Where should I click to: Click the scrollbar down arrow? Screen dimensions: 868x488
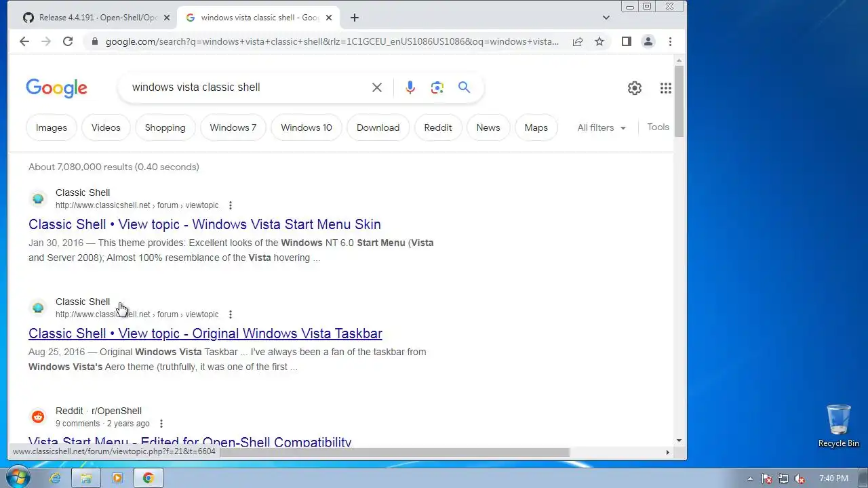[x=679, y=441]
